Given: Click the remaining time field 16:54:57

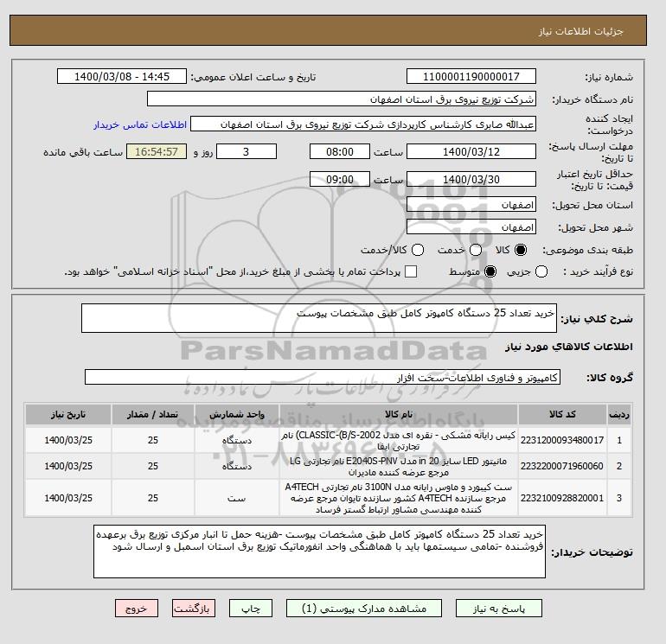Looking at the screenshot, I should pos(157,151).
